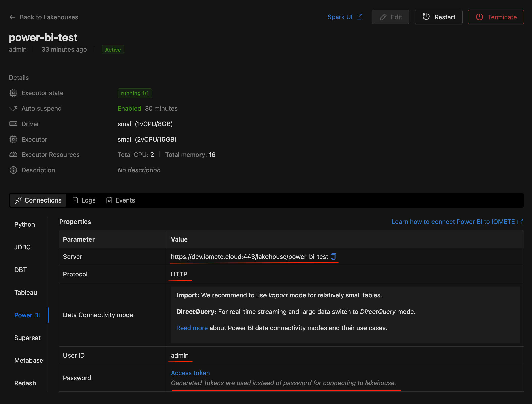Viewport: 532px width, 404px height.
Task: Click the admin User ID value
Action: [x=180, y=355]
